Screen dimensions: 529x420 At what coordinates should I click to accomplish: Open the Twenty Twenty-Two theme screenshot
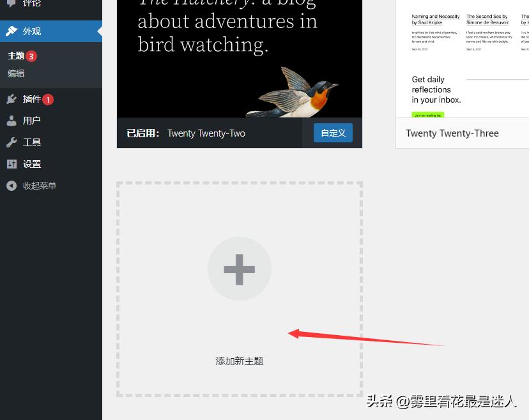(x=240, y=59)
